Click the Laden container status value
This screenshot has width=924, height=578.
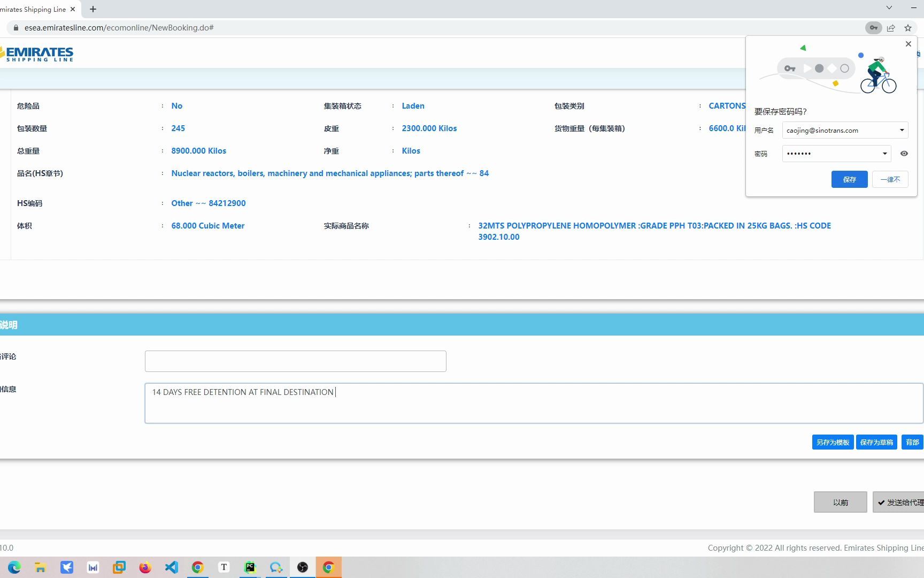[x=413, y=106]
